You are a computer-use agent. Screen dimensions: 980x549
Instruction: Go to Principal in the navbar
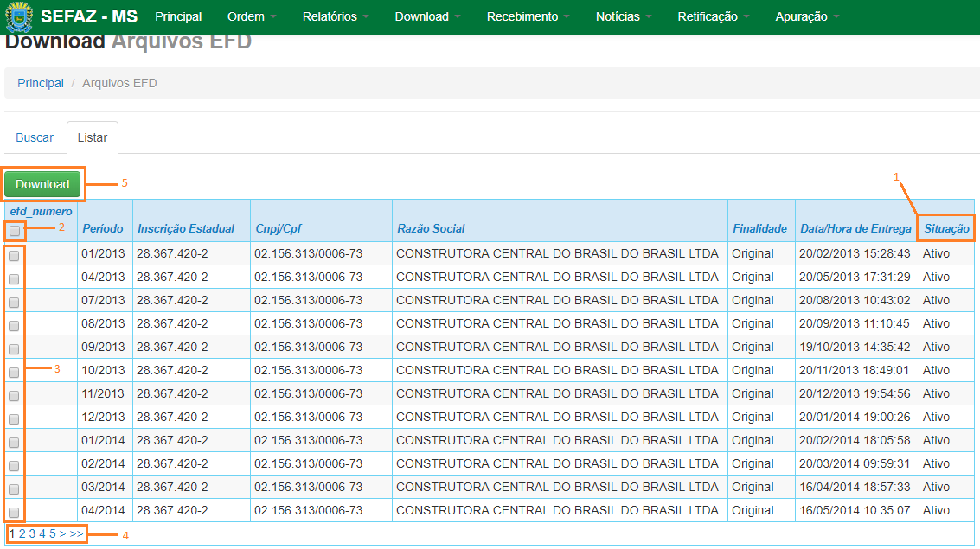pyautogui.click(x=178, y=16)
